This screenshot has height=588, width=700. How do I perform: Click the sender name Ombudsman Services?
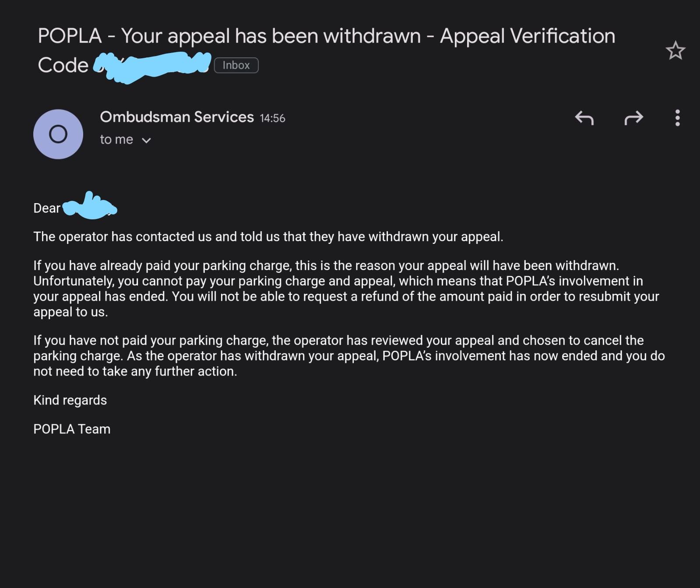pyautogui.click(x=177, y=117)
